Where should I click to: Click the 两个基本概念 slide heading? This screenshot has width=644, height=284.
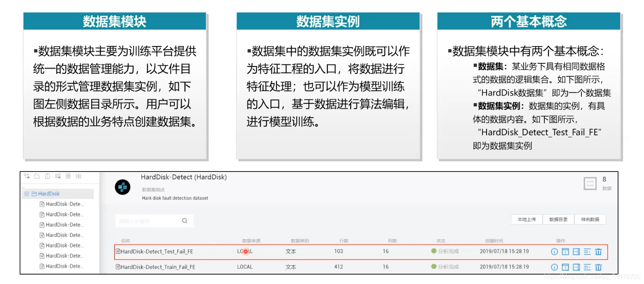(529, 21)
